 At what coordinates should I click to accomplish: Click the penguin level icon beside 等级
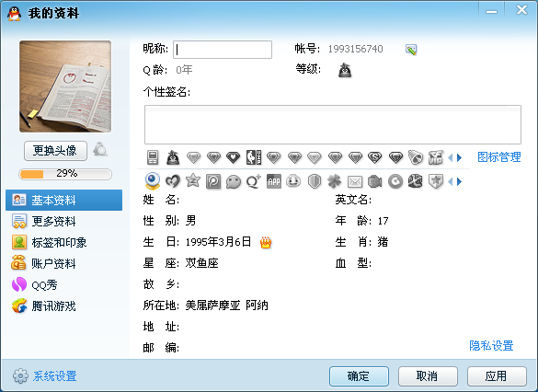[345, 70]
